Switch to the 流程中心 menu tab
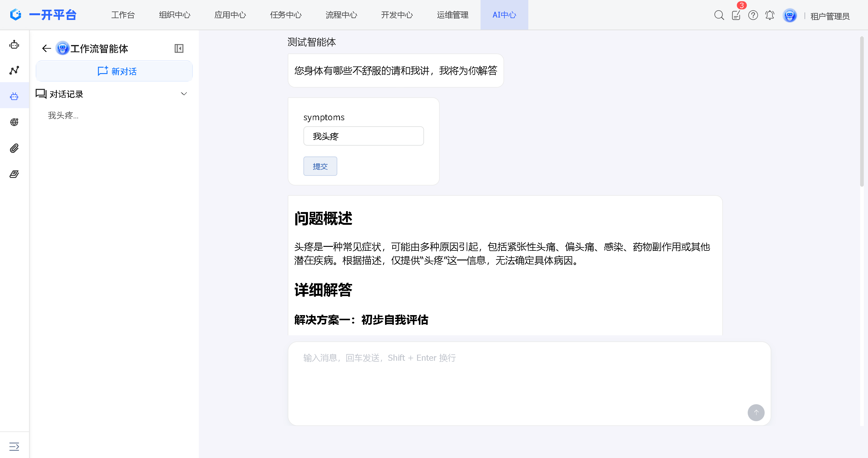The image size is (868, 458). click(x=341, y=15)
